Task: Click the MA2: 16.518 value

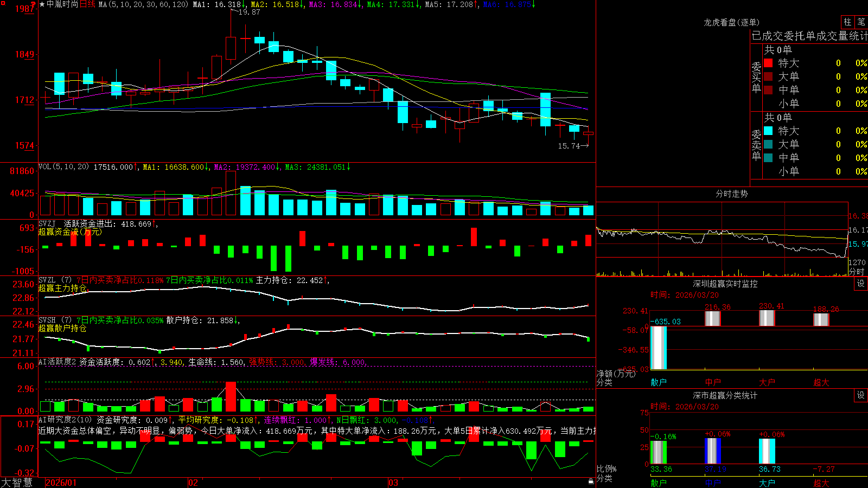Action: tap(277, 4)
